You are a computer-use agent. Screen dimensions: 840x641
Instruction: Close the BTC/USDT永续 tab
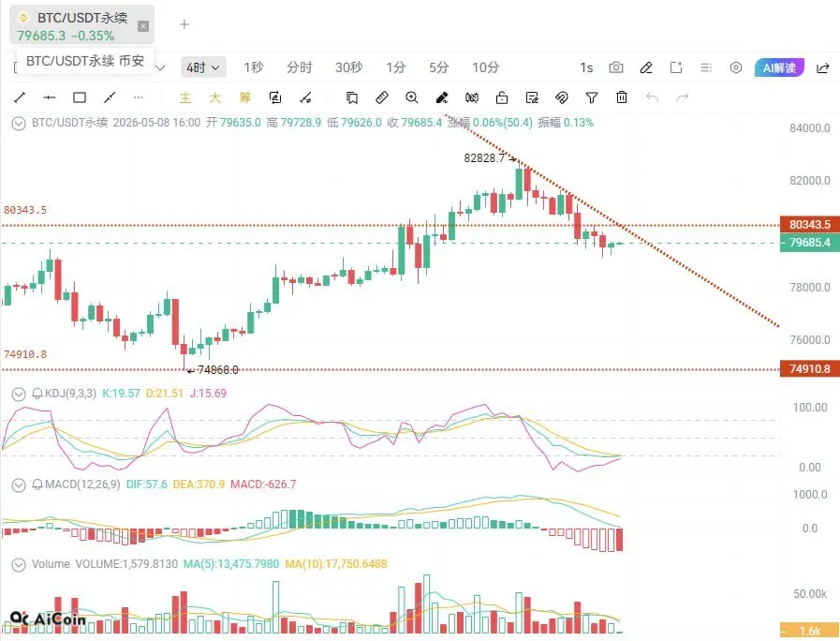click(143, 25)
